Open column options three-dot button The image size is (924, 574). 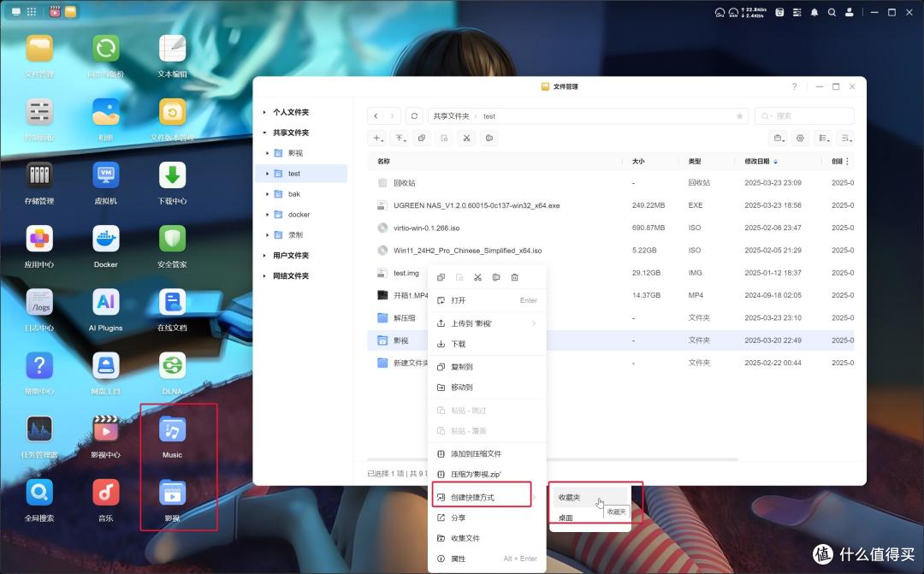(847, 161)
